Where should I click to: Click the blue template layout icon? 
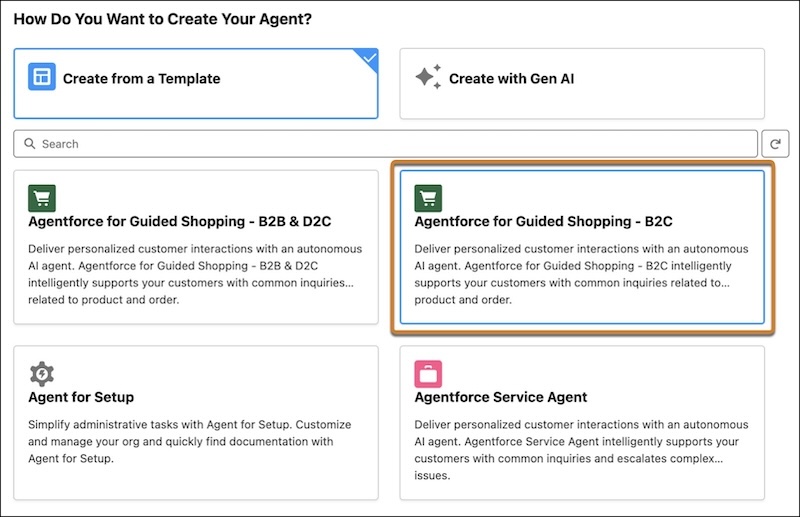[x=42, y=77]
